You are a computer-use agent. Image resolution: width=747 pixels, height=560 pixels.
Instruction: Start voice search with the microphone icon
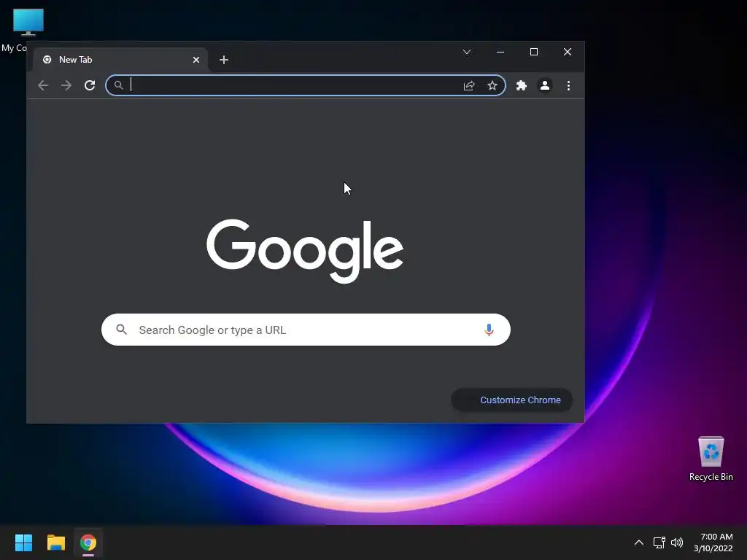coord(489,330)
